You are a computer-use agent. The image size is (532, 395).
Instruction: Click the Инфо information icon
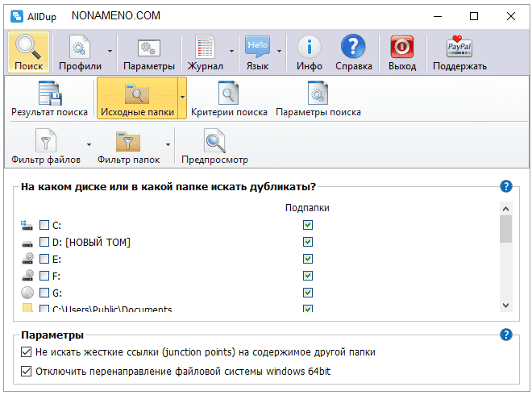pos(310,47)
